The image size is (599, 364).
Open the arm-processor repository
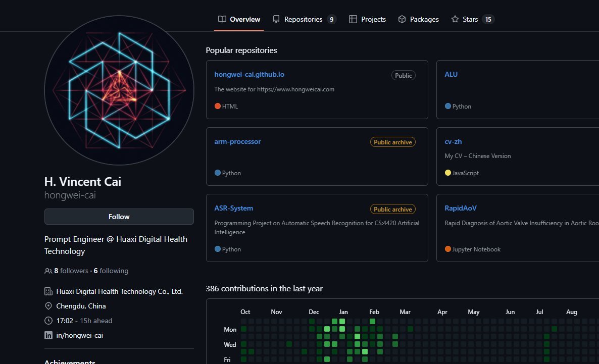point(237,141)
